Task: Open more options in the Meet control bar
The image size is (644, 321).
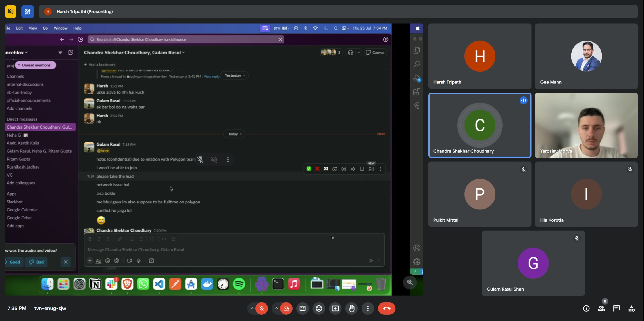Action: pos(368,308)
